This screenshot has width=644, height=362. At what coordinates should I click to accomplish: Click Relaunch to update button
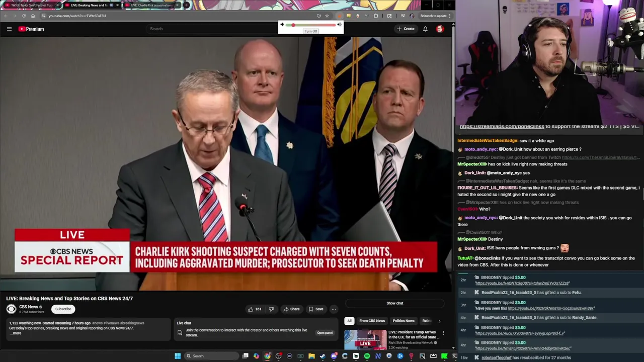click(x=434, y=16)
